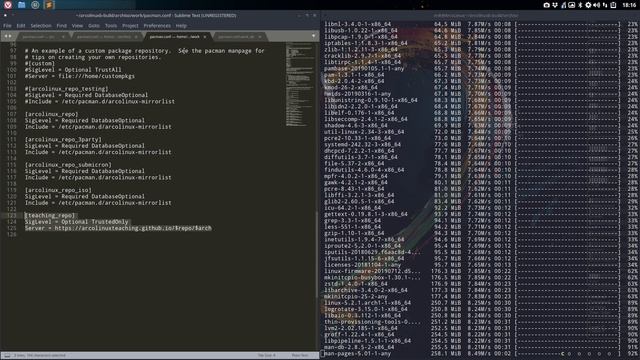Open the Vivaldi browser from the panel

[x=8, y=5]
